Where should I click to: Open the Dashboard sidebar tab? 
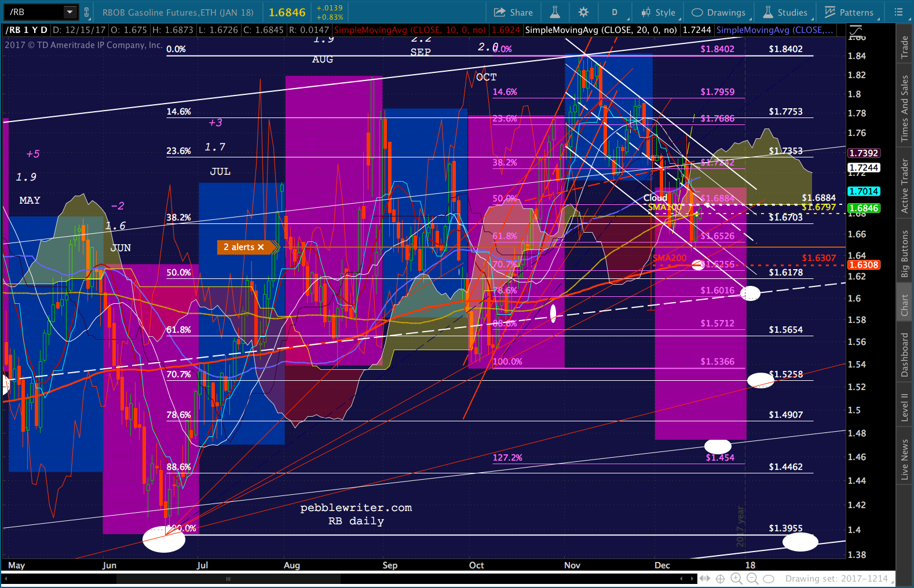point(905,355)
